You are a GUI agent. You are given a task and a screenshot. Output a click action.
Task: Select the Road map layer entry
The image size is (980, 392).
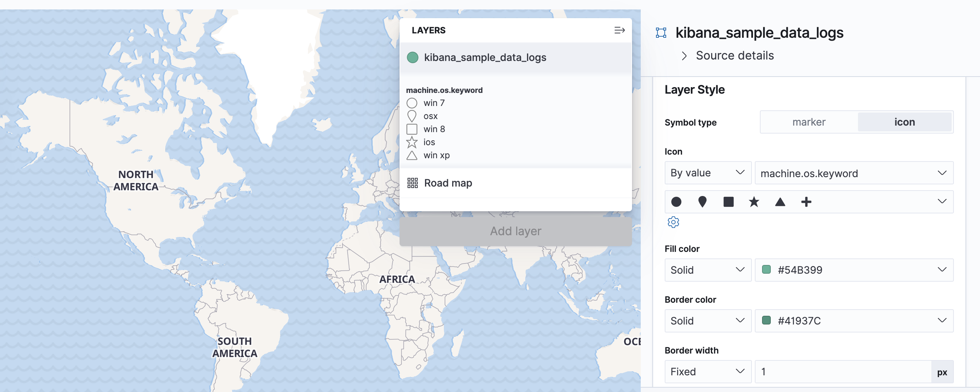coord(448,183)
